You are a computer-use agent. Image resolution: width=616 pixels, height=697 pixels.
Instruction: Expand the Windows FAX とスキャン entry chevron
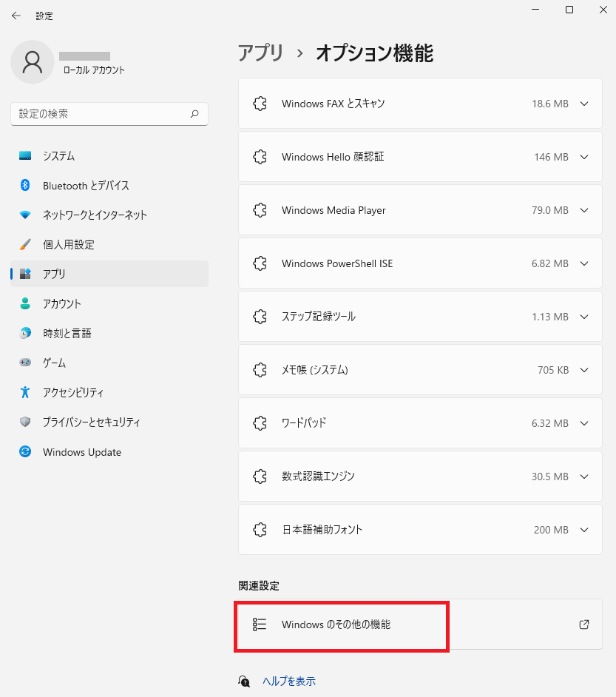(584, 104)
